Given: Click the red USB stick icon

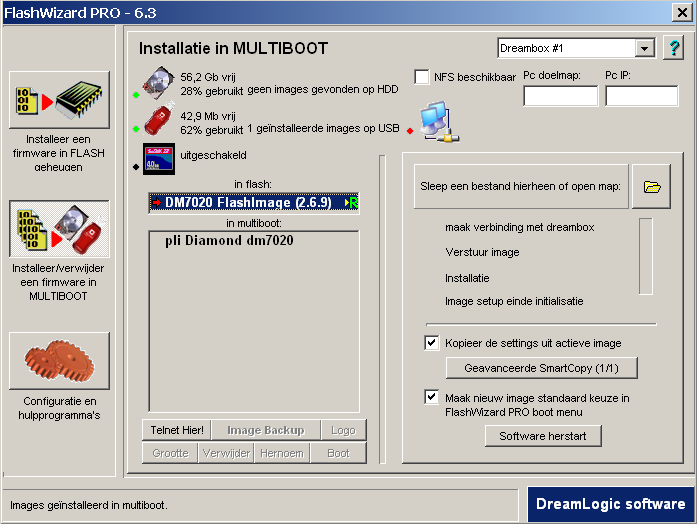Looking at the screenshot, I should pos(159,119).
